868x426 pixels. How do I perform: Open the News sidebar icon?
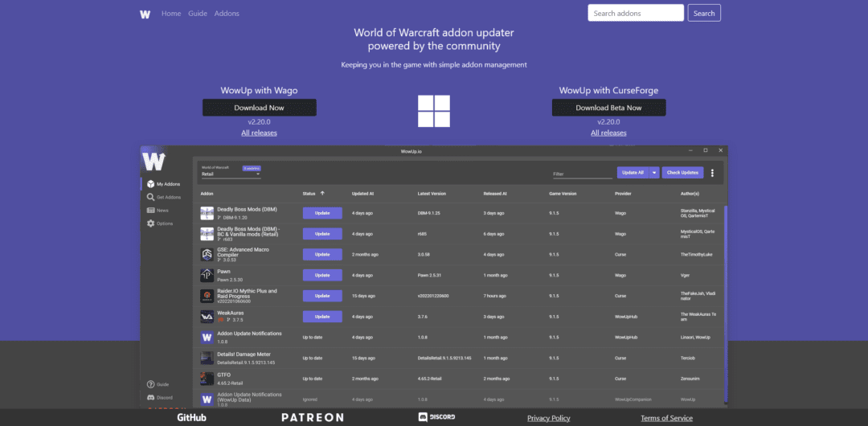pyautogui.click(x=150, y=210)
